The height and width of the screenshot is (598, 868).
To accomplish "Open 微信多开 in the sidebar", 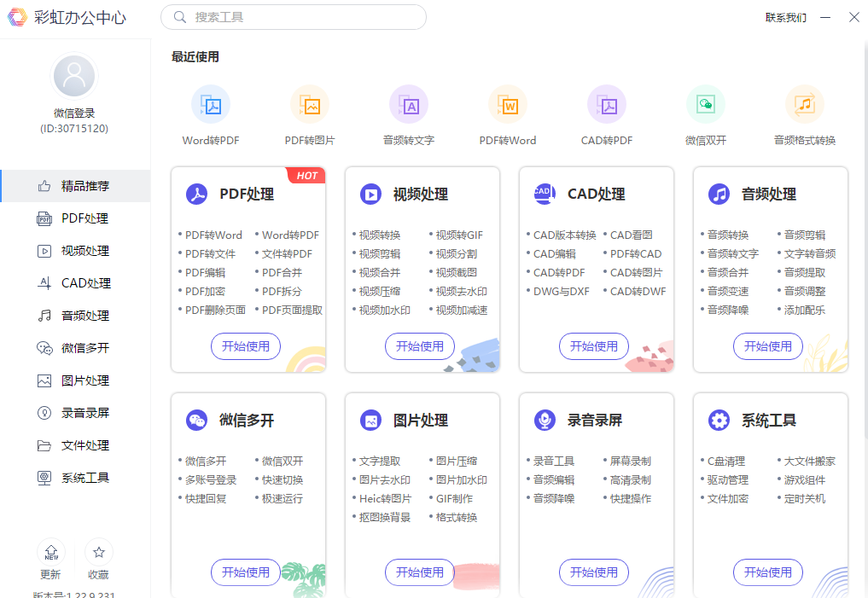I will [75, 348].
